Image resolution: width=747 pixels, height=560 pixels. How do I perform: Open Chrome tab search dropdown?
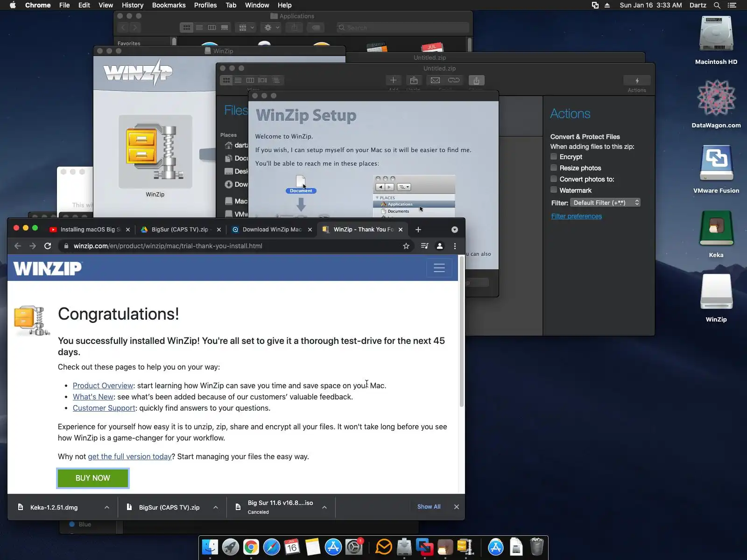click(x=455, y=230)
